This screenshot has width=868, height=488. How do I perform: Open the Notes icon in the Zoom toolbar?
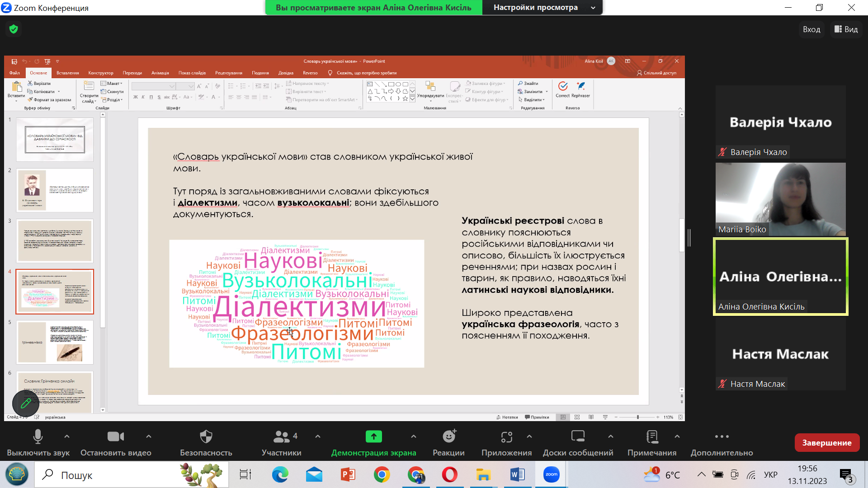pos(651,436)
